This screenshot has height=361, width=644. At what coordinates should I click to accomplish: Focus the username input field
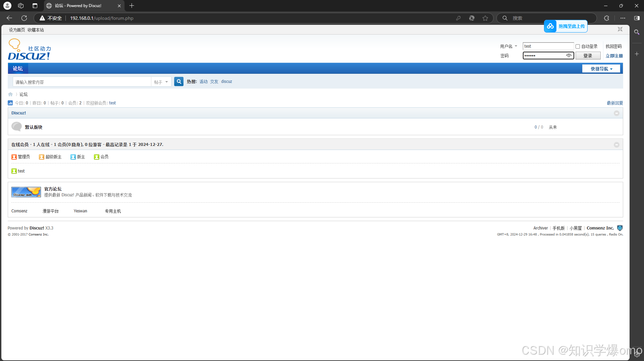click(548, 46)
